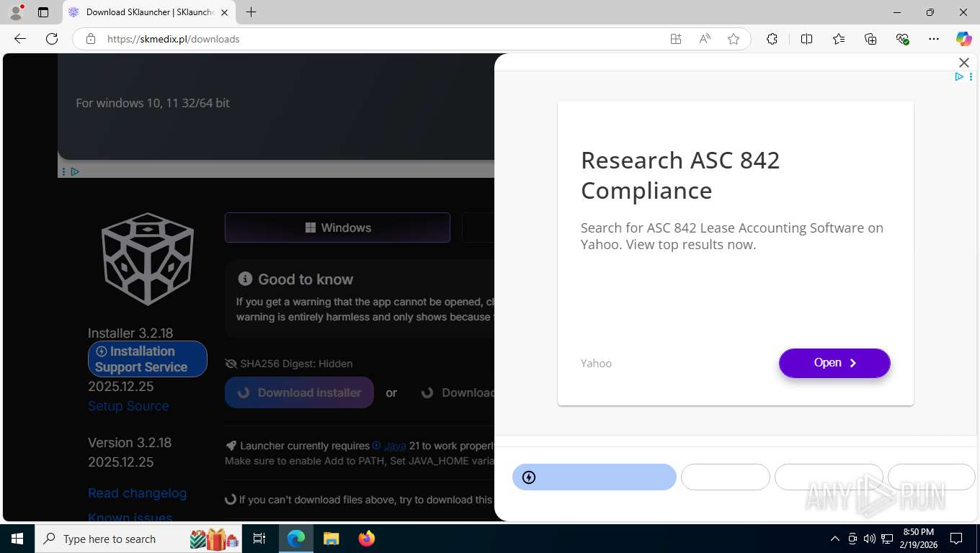Click the Microsoft Edge taskbar icon
This screenshot has height=553, width=980.
tap(295, 539)
